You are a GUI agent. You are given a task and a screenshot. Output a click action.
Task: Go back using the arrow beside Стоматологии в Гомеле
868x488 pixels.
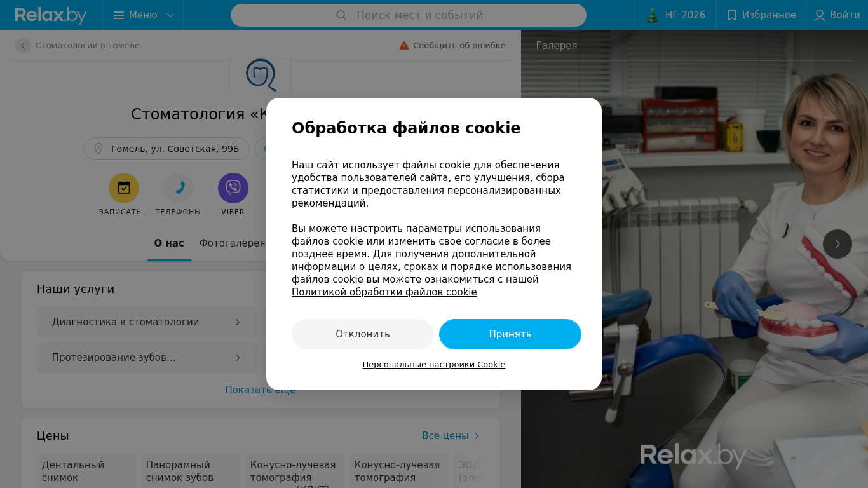(23, 46)
